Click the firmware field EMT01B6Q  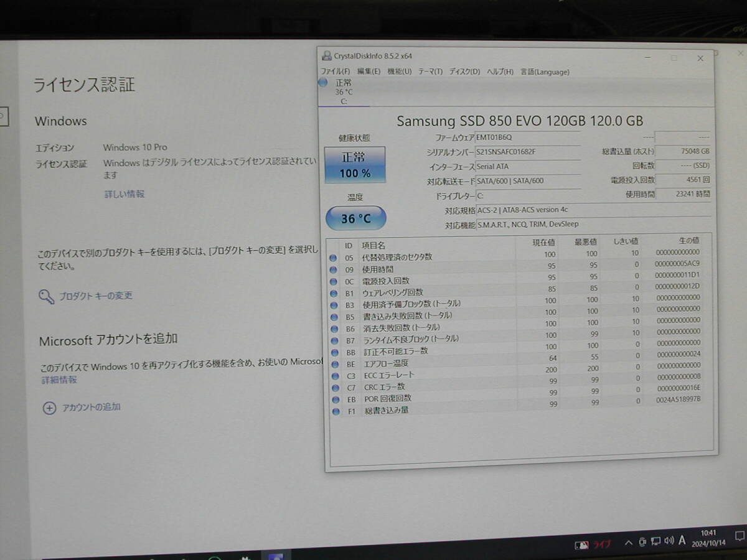[528, 138]
